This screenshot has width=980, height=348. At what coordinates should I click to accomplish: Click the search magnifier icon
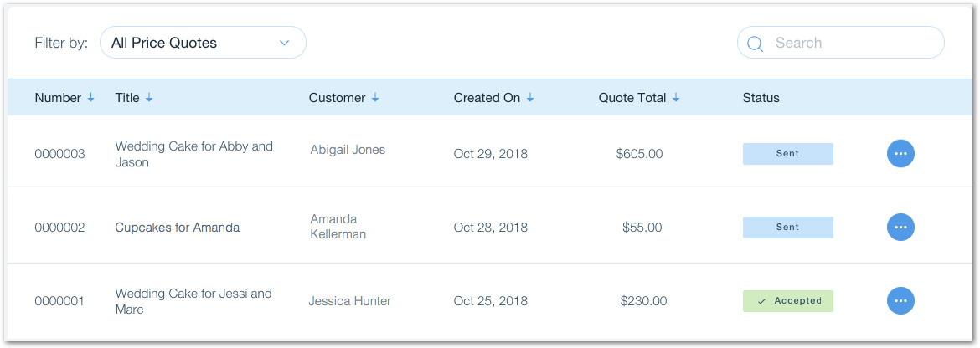[755, 43]
